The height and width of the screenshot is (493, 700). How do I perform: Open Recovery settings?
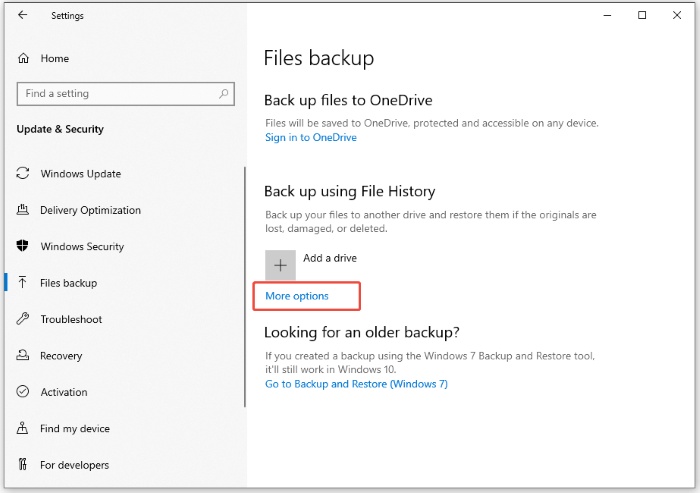pos(61,356)
